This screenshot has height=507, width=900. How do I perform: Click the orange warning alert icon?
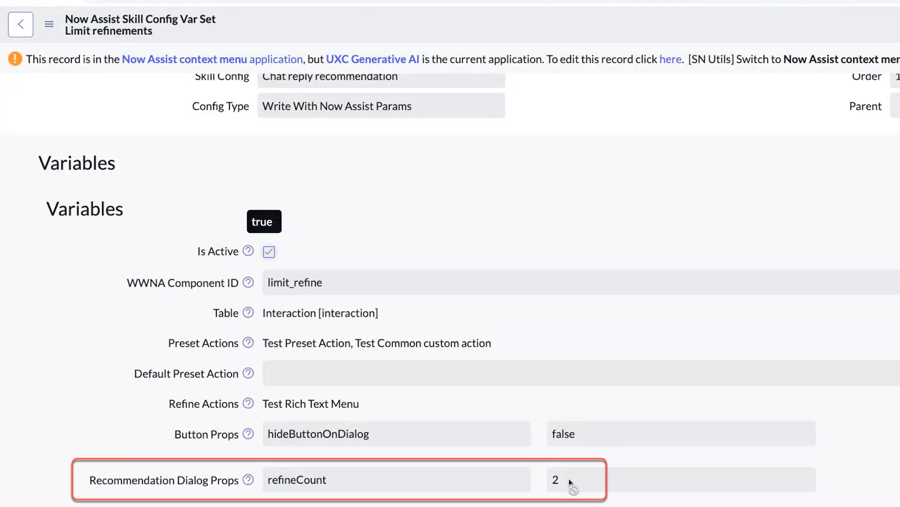[15, 59]
